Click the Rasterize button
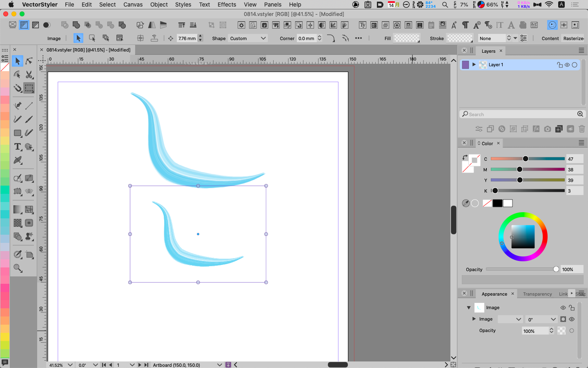 (573, 38)
